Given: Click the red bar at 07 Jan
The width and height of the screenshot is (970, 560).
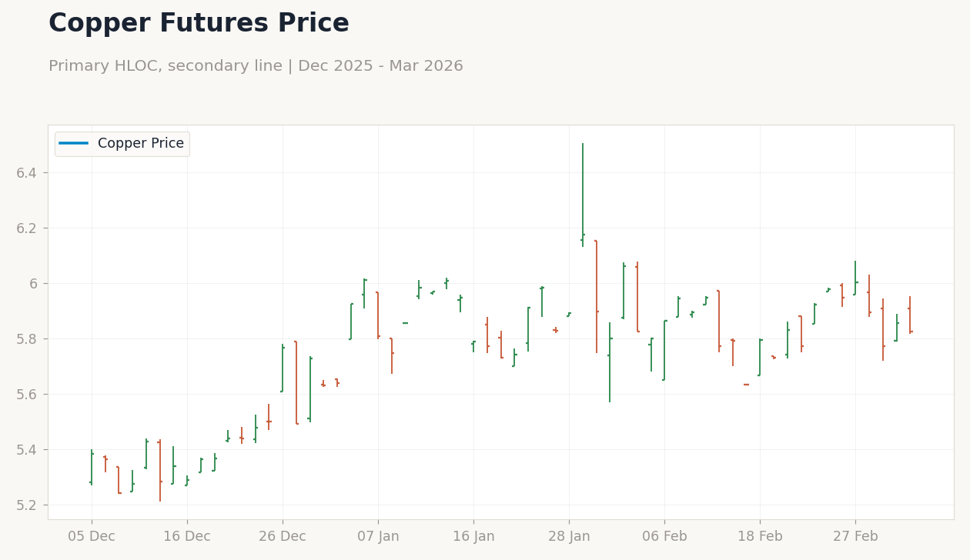Looking at the screenshot, I should tap(378, 315).
